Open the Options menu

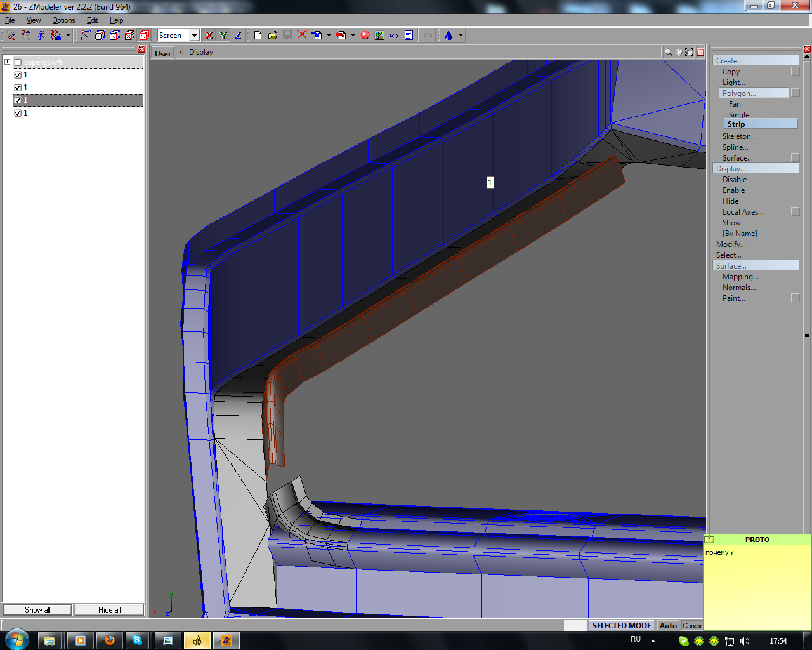coord(63,20)
